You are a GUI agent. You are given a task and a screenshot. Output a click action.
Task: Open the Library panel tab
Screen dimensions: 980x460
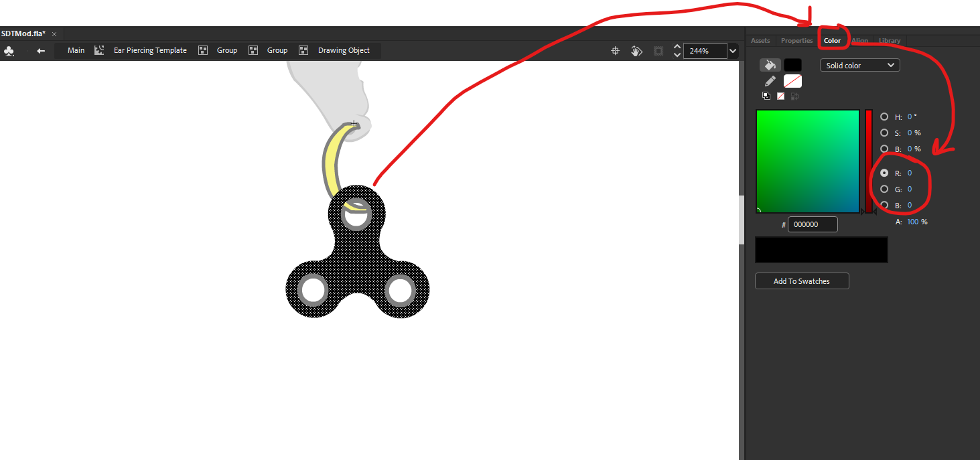(890, 41)
